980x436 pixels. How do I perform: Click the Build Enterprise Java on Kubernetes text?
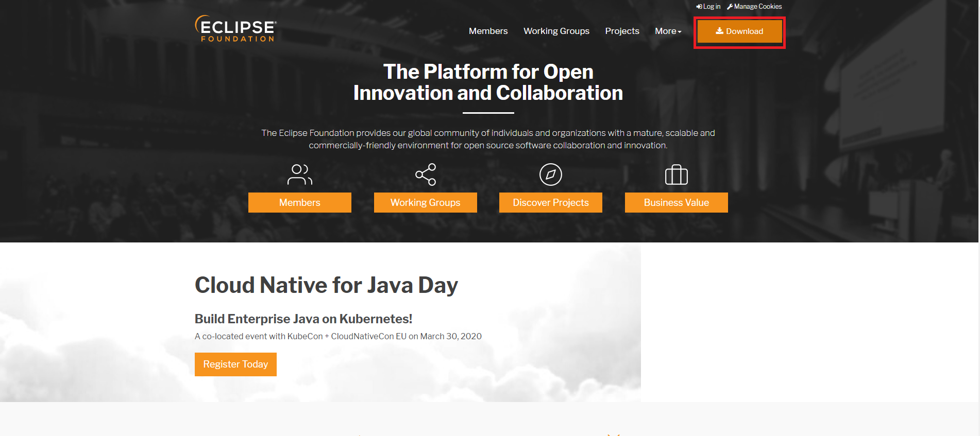pos(303,319)
